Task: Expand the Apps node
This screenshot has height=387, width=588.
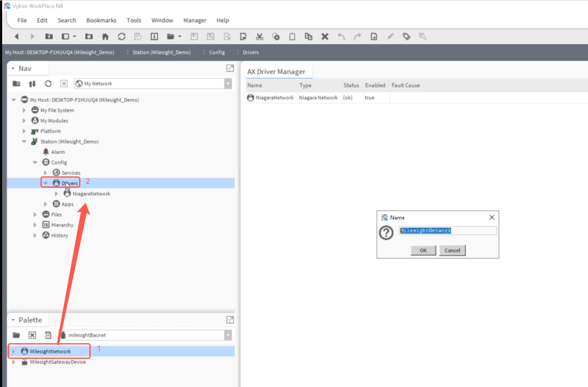Action: (45, 204)
